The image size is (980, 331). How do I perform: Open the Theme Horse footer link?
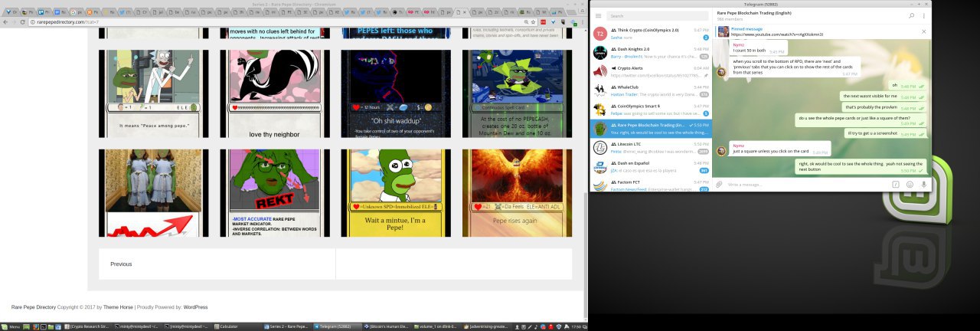(x=118, y=307)
